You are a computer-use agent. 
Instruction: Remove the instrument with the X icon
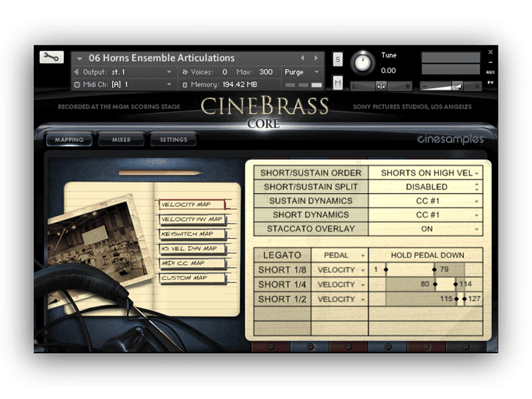coord(490,53)
